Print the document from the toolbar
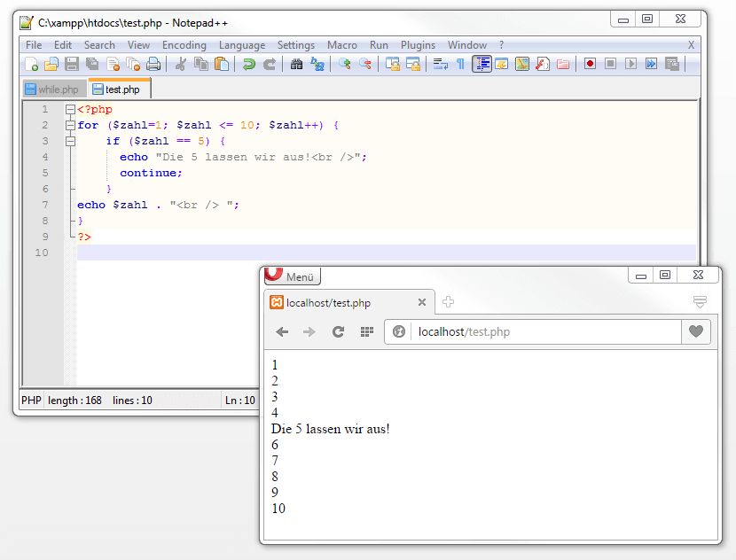 153,64
